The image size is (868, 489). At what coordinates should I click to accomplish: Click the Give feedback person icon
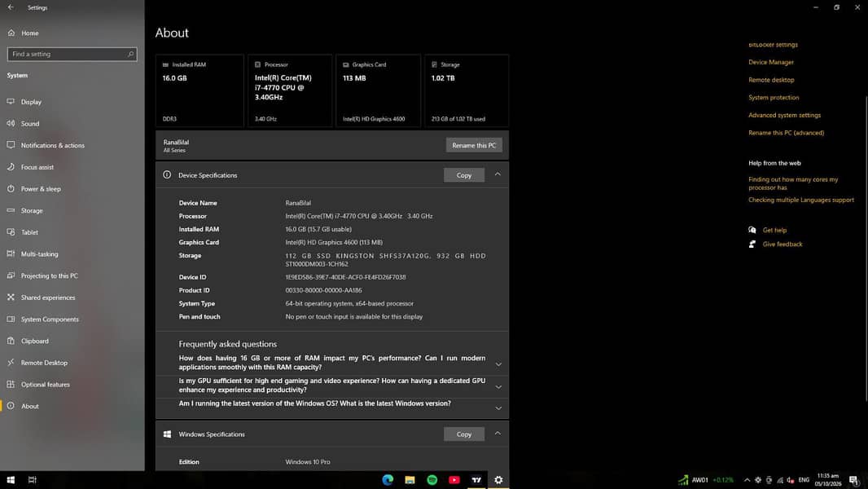pos(752,244)
